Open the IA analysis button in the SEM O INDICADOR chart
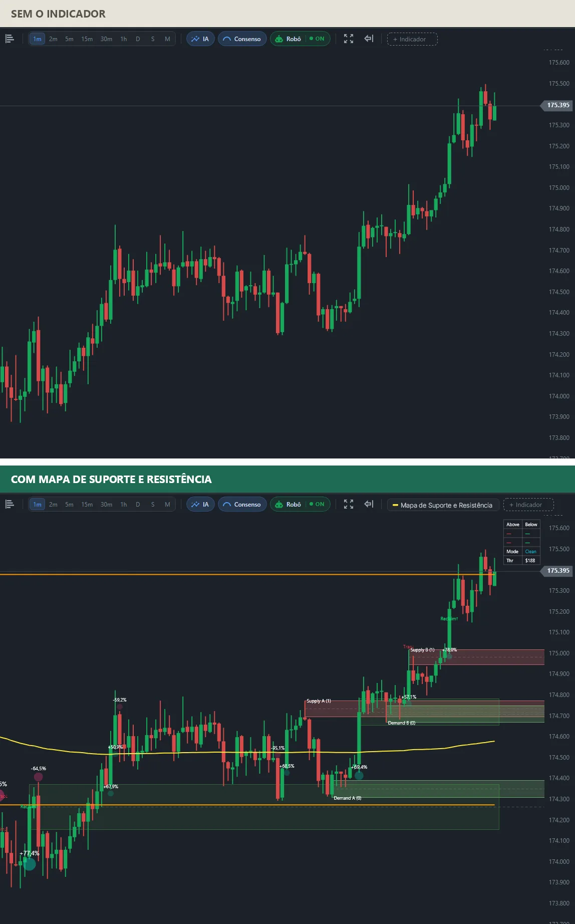This screenshot has width=575, height=924. pyautogui.click(x=200, y=39)
